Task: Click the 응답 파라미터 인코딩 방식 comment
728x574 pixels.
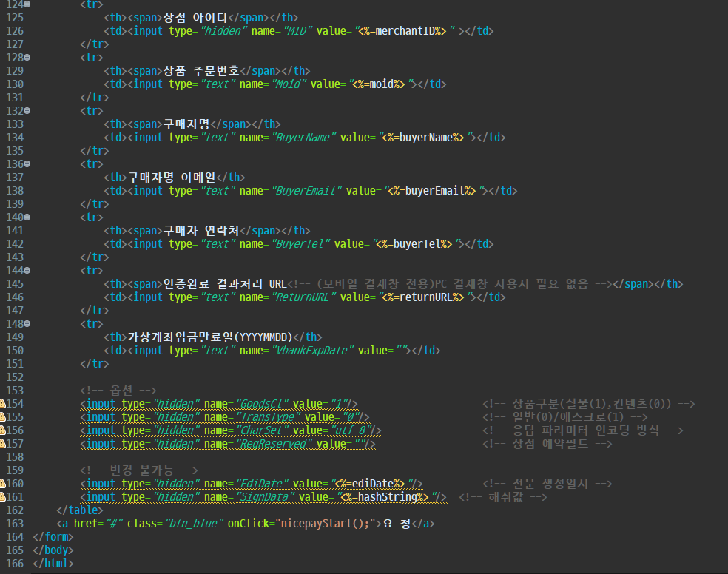Action: [583, 430]
